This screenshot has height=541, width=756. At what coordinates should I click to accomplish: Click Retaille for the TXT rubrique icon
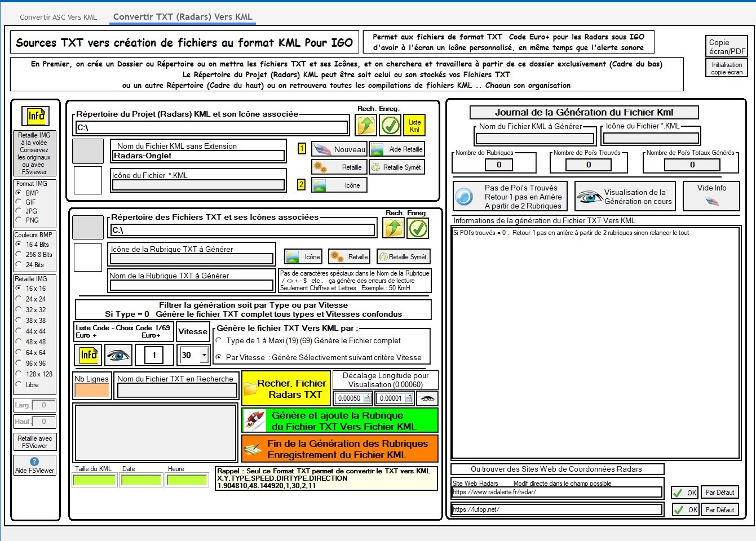click(x=350, y=257)
